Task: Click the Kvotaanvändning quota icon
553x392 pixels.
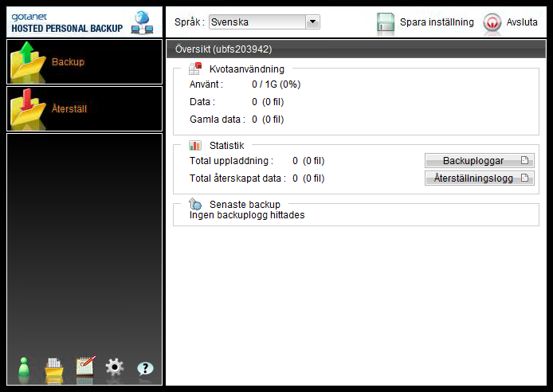Action: pos(195,69)
